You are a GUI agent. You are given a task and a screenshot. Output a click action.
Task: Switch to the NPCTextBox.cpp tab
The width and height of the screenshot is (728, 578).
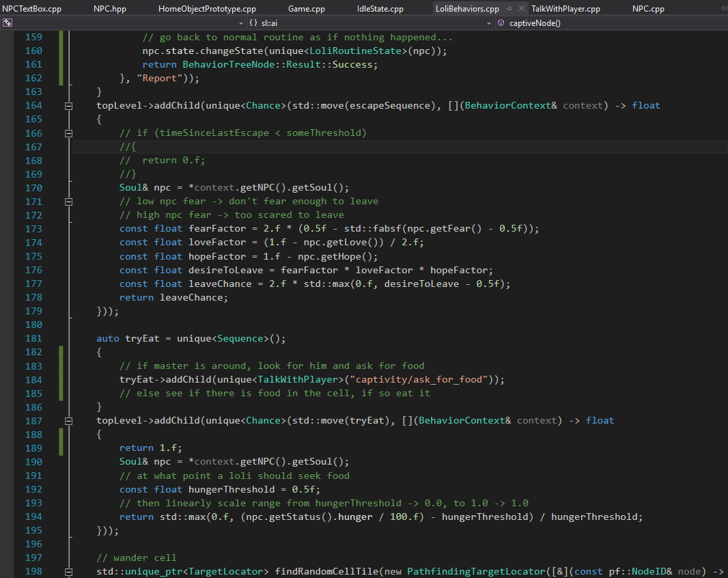pos(31,9)
